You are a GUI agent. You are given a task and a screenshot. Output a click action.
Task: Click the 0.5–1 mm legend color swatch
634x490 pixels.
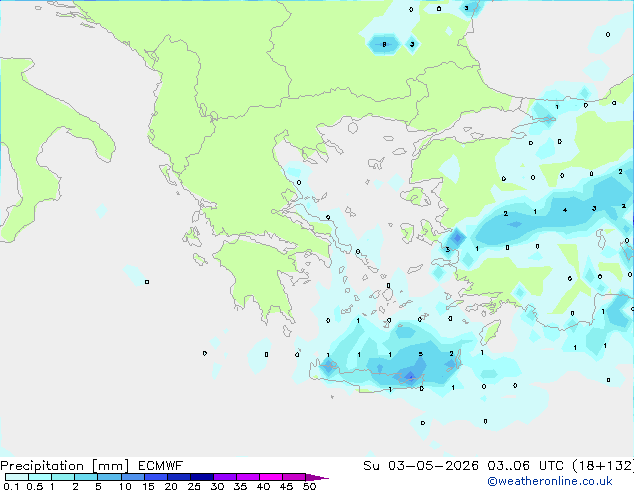coord(40,477)
